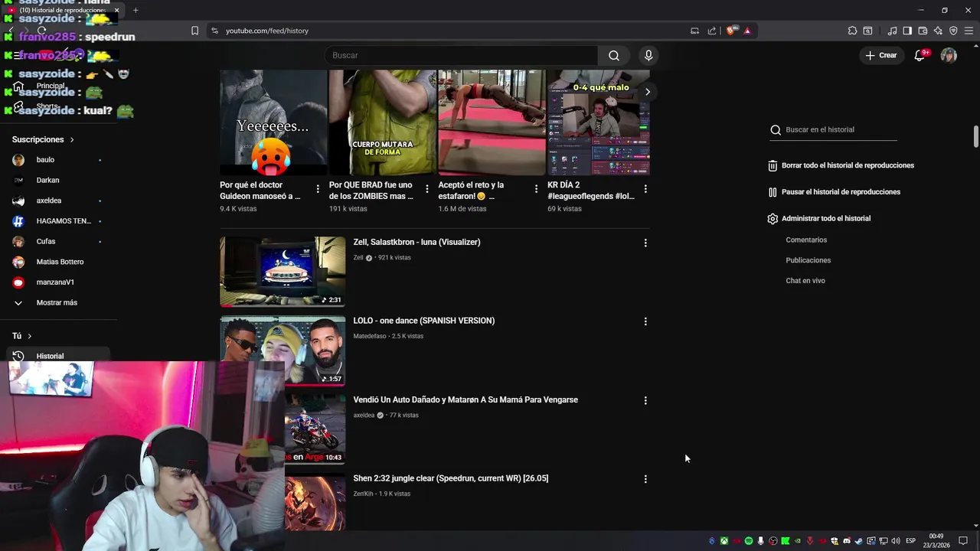Click the page vertical scrollbar thumb
Screen dimensions: 980x551
point(976,136)
